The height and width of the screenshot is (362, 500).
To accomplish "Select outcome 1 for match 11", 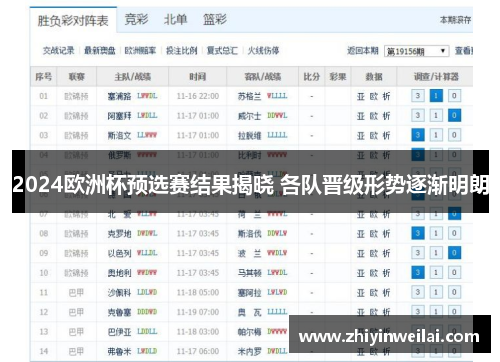I will click(436, 292).
